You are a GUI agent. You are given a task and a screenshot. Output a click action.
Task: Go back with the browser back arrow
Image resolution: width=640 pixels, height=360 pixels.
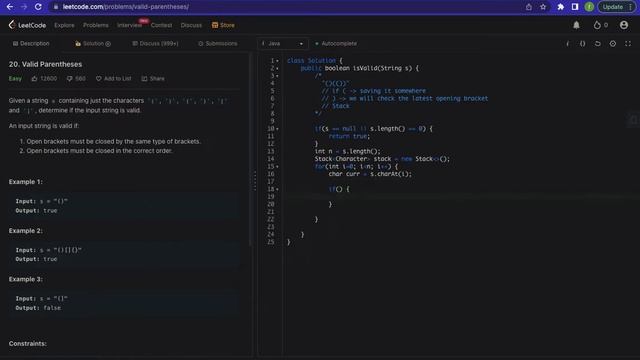tap(10, 7)
